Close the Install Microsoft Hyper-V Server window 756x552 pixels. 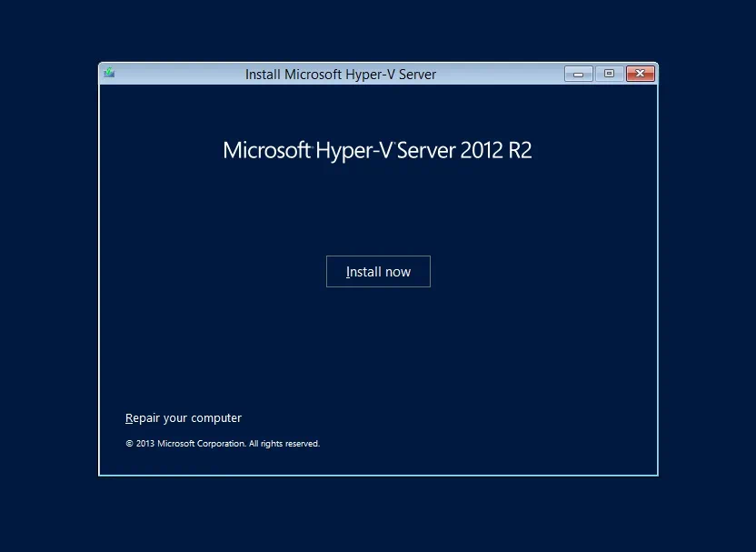click(641, 74)
